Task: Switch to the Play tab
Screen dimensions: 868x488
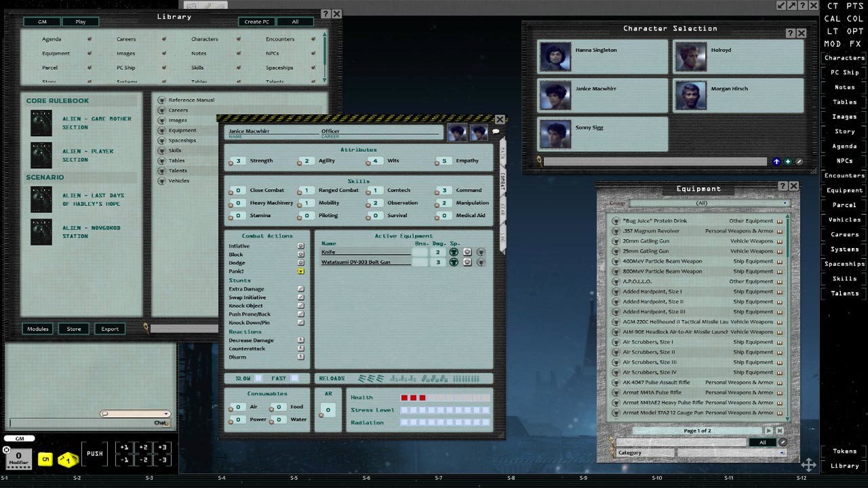Action: tap(80, 21)
